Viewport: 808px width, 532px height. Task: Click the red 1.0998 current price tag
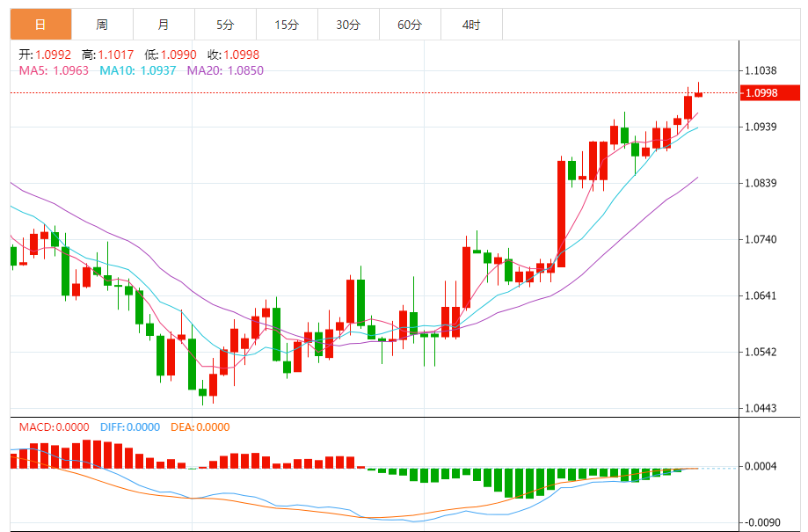770,93
